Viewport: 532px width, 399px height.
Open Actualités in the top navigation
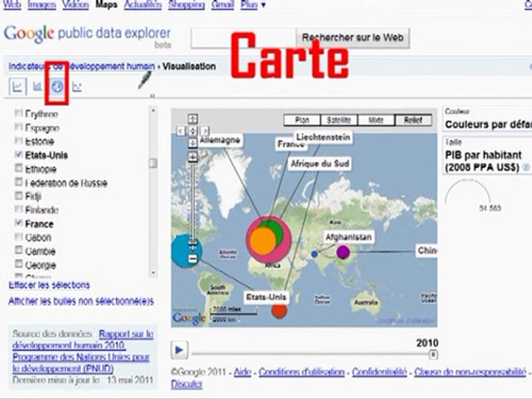click(x=142, y=4)
